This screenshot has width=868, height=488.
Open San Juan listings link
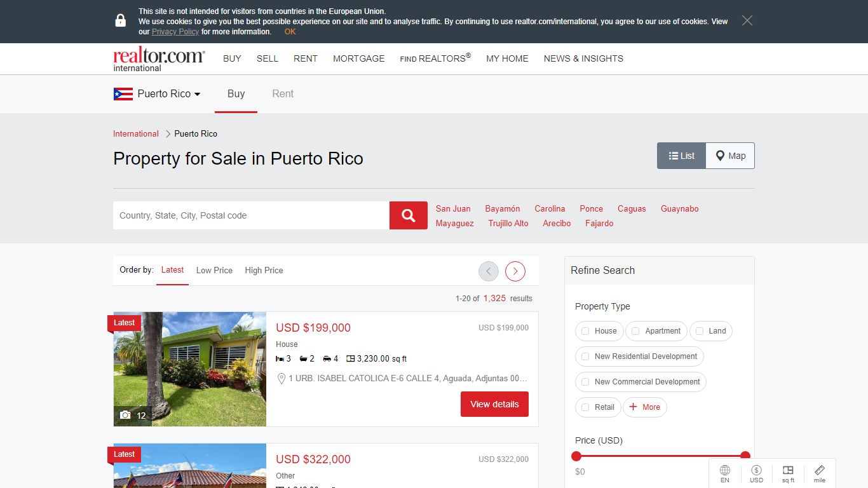[x=453, y=208]
